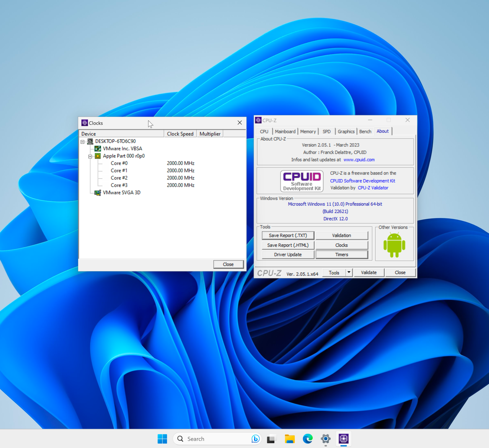Screen dimensions: 489x448
Task: Switch to the Memory tab
Action: [308, 131]
